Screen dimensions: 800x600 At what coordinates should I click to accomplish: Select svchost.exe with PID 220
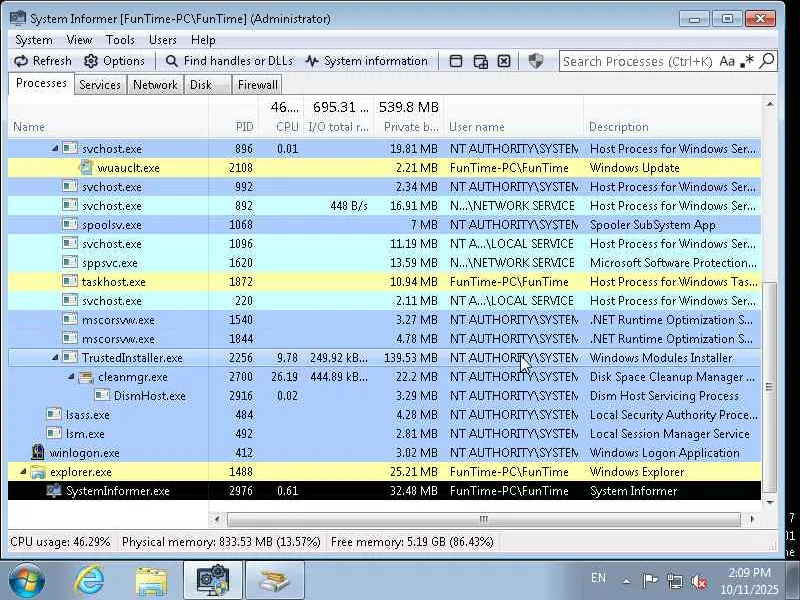pyautogui.click(x=384, y=301)
